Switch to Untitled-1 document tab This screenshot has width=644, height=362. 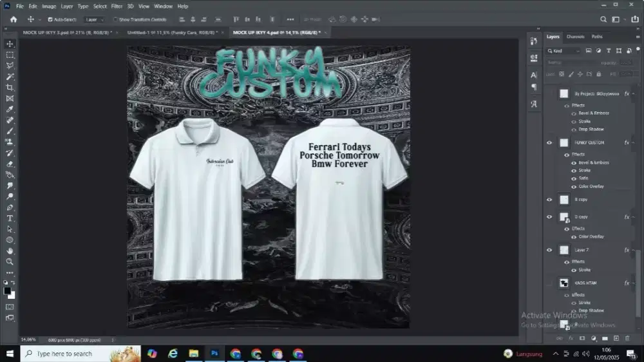click(x=173, y=32)
